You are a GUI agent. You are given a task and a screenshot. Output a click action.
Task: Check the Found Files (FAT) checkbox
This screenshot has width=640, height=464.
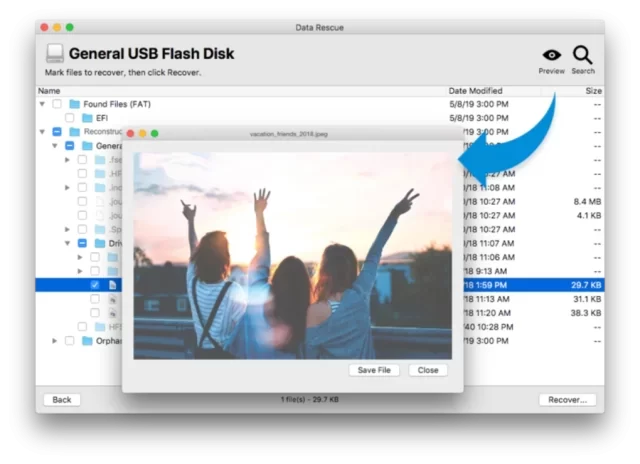point(57,104)
